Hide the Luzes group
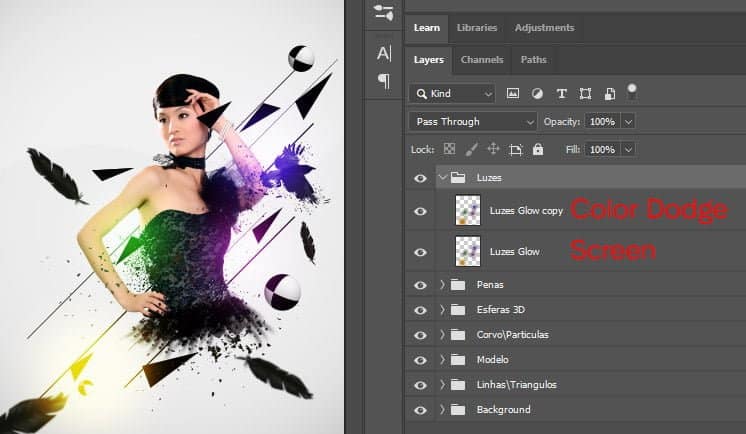Image resolution: width=746 pixels, height=434 pixels. pyautogui.click(x=420, y=178)
